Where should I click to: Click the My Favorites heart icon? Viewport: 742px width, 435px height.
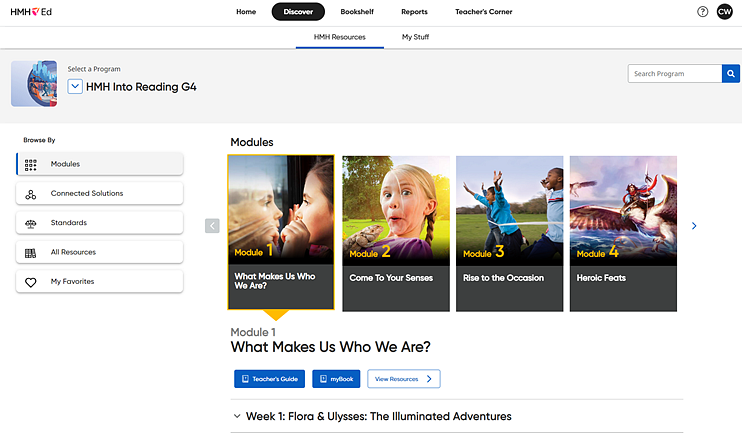coord(31,282)
